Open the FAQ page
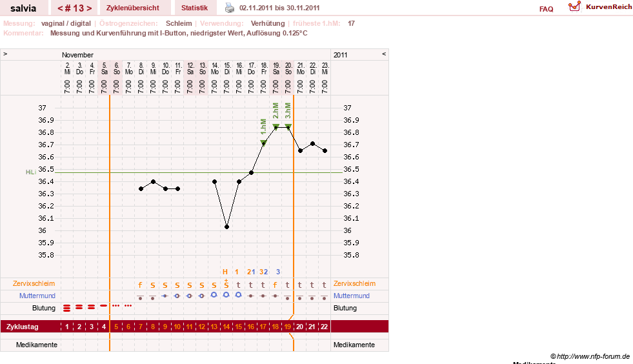Viewport: 633px width, 364px height. click(x=546, y=9)
